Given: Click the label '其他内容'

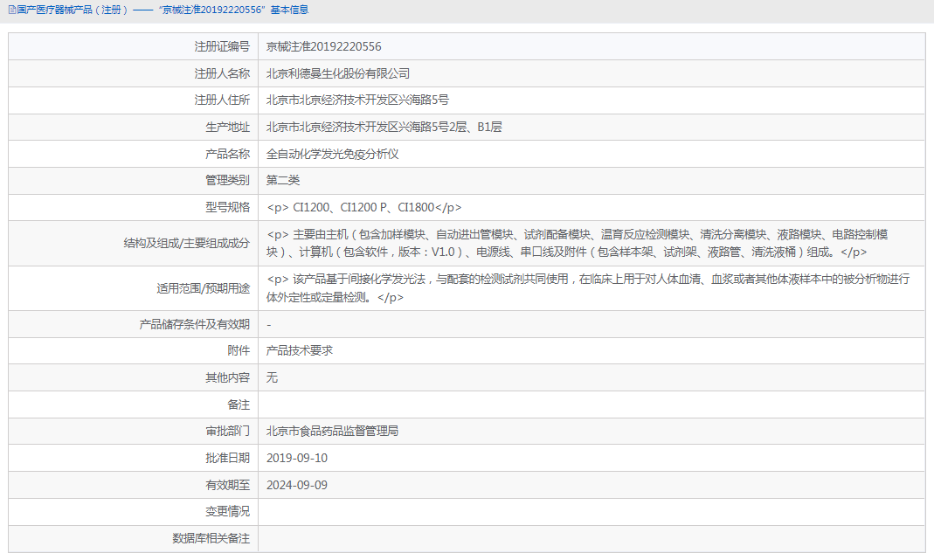Looking at the screenshot, I should pyautogui.click(x=227, y=377).
